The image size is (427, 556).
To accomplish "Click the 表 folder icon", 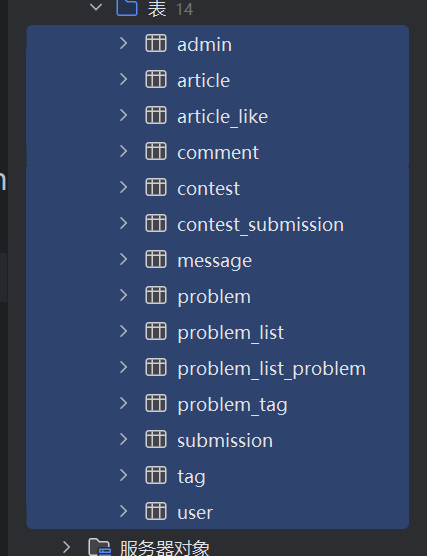I will [127, 8].
